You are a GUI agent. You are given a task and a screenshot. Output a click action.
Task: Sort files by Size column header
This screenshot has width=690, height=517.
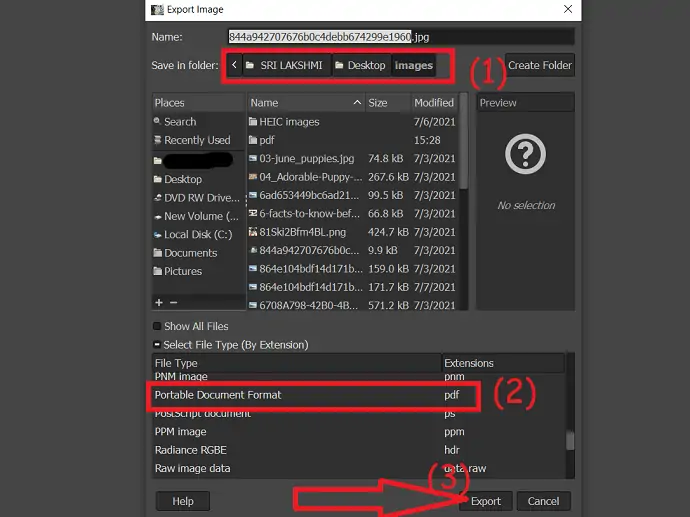[x=388, y=103]
